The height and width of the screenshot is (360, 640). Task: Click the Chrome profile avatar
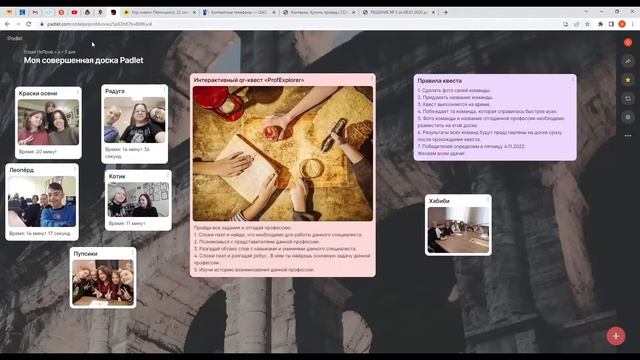pos(622,24)
